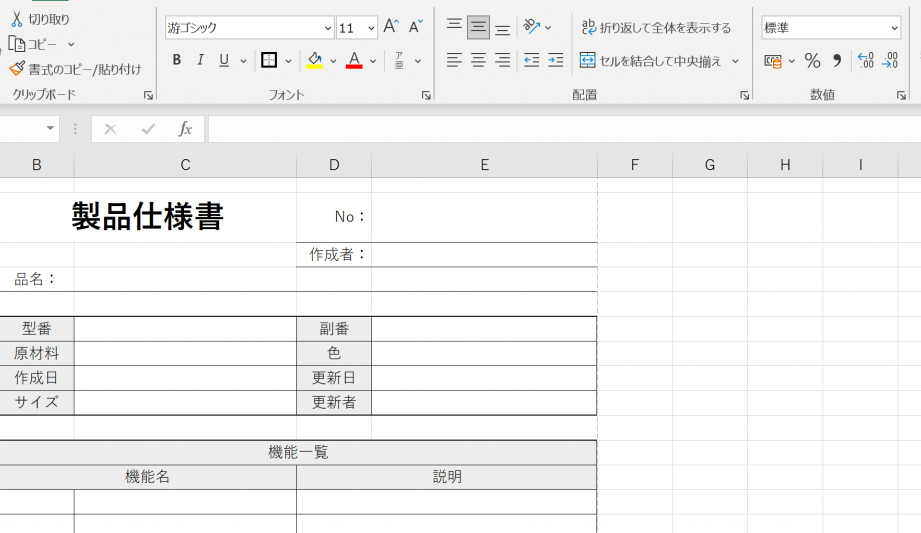The width and height of the screenshot is (921, 533).
Task: Click the Copy (コピー) icon
Action: [16, 44]
